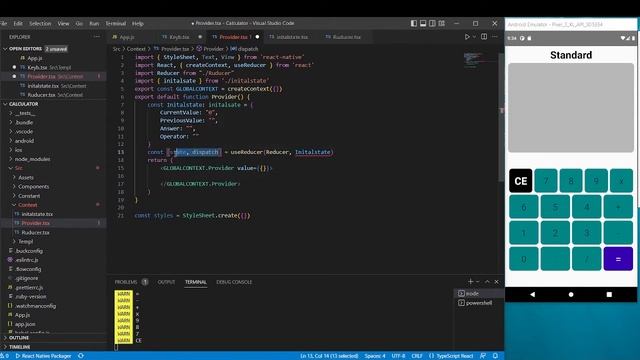Click React Native Packager status item
Screen dimensions: 640x360
coord(43,356)
